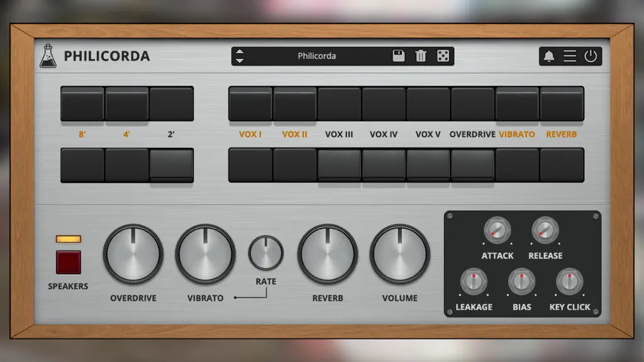Click the switch above the VOX III label

pos(339,104)
